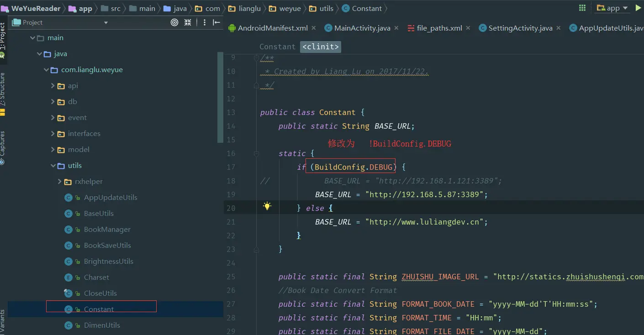Select Constant class in project tree
Viewport: 644px width, 335px height.
pos(99,309)
